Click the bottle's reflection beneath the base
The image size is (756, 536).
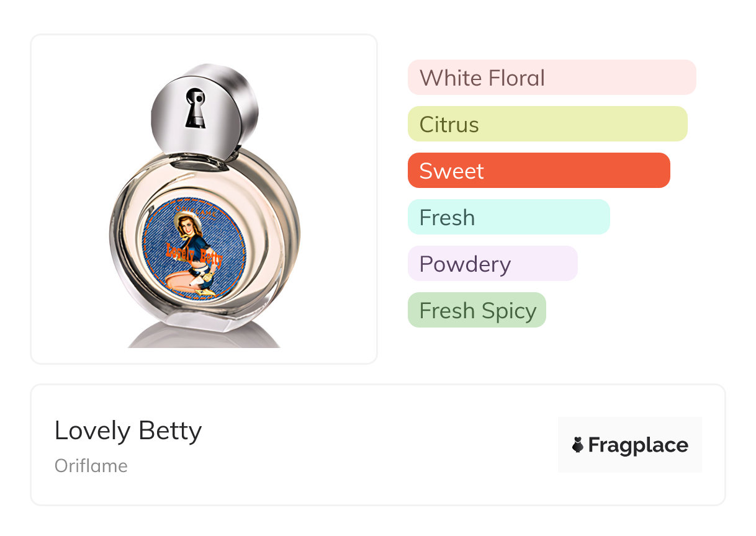pyautogui.click(x=204, y=337)
